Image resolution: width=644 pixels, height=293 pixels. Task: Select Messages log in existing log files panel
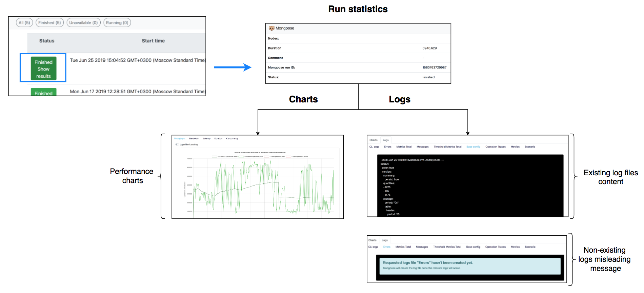423,147
